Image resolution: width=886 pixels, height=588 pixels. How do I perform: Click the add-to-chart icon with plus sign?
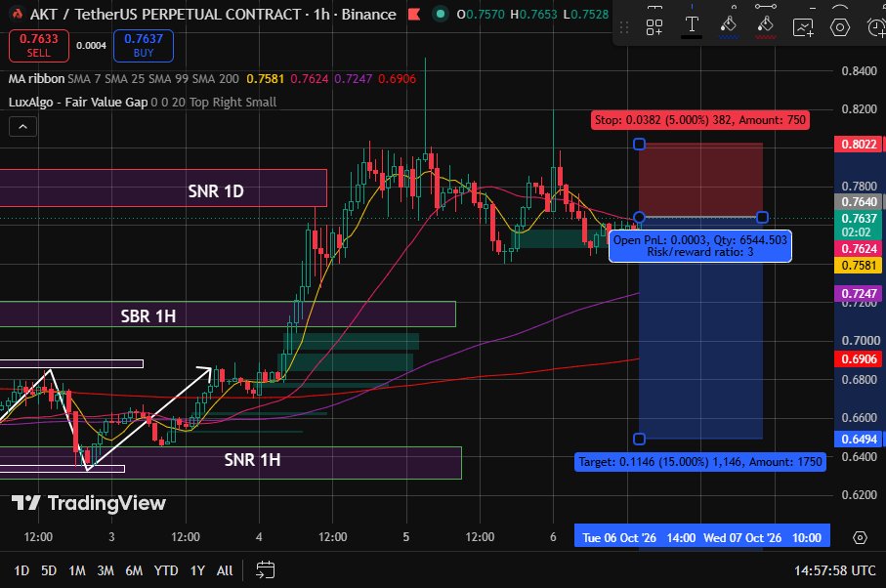point(803,26)
